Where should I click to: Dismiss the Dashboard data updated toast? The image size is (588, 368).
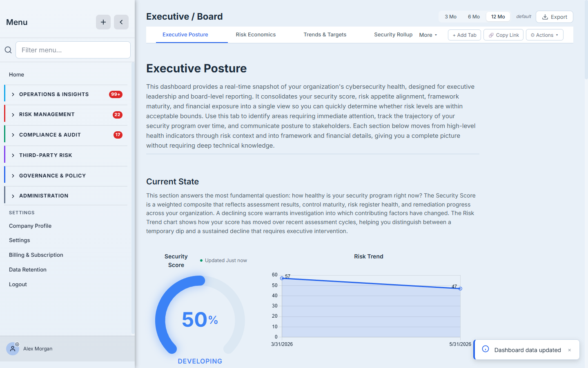click(570, 350)
